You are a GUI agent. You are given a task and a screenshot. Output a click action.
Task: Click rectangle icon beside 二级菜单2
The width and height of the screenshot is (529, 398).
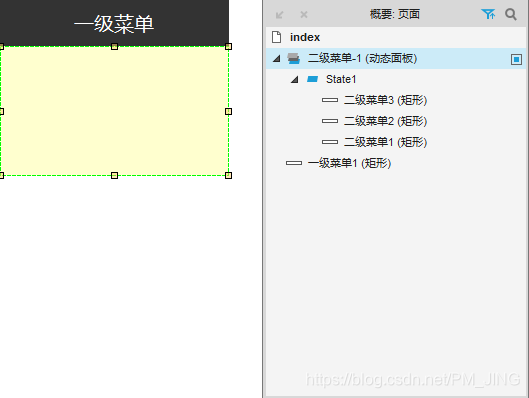[x=330, y=121]
